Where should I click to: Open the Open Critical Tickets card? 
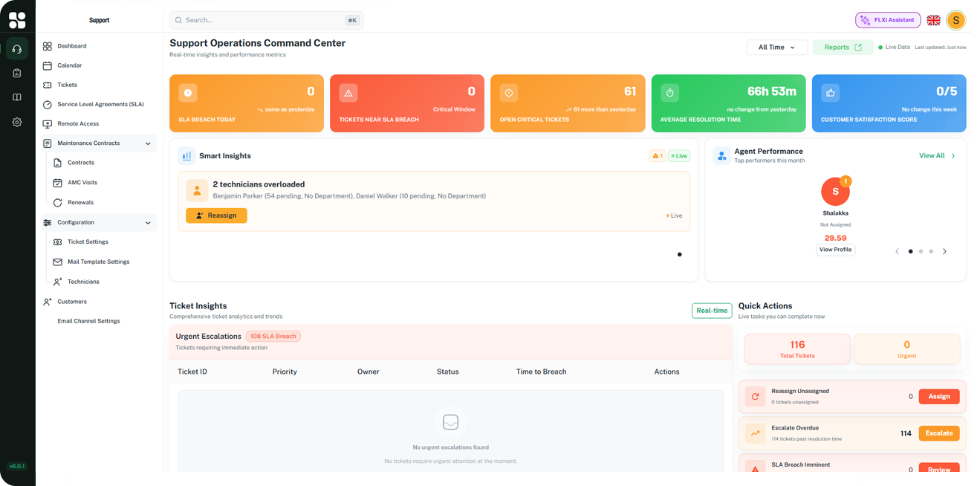pos(568,103)
